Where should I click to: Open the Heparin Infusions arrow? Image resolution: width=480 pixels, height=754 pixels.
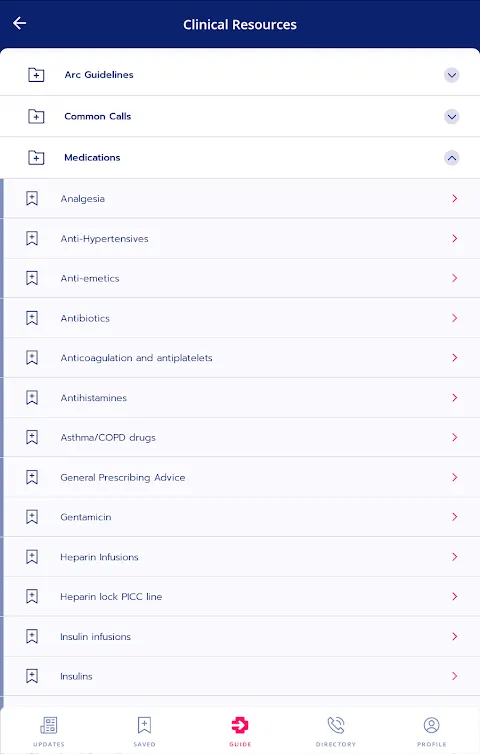(x=455, y=557)
